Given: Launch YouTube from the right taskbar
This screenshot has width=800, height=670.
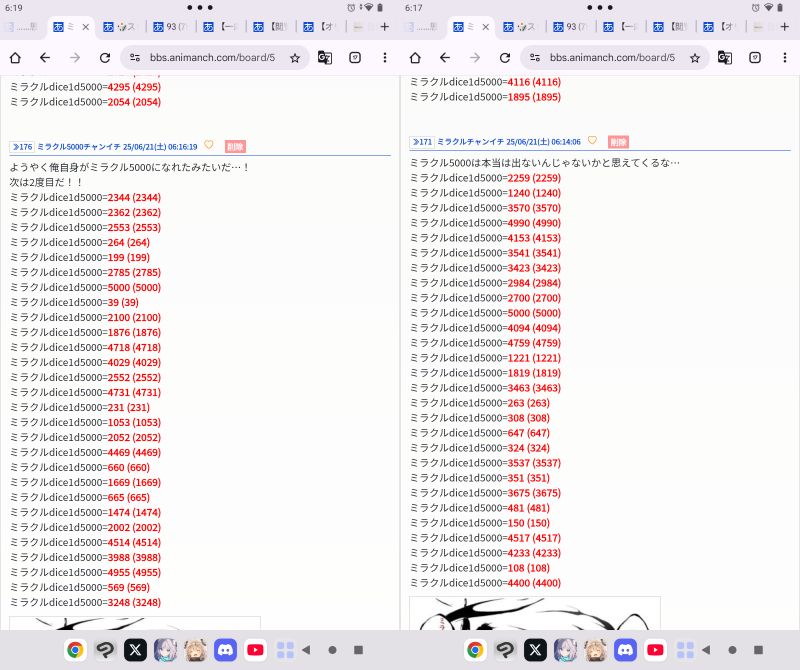Looking at the screenshot, I should click(656, 650).
